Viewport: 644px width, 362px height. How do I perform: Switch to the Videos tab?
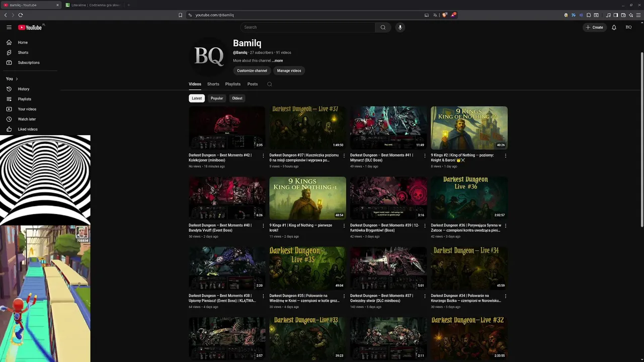[x=195, y=84]
